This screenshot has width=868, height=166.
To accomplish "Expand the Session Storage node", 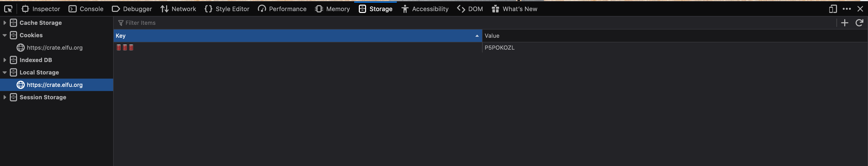I will (x=5, y=97).
